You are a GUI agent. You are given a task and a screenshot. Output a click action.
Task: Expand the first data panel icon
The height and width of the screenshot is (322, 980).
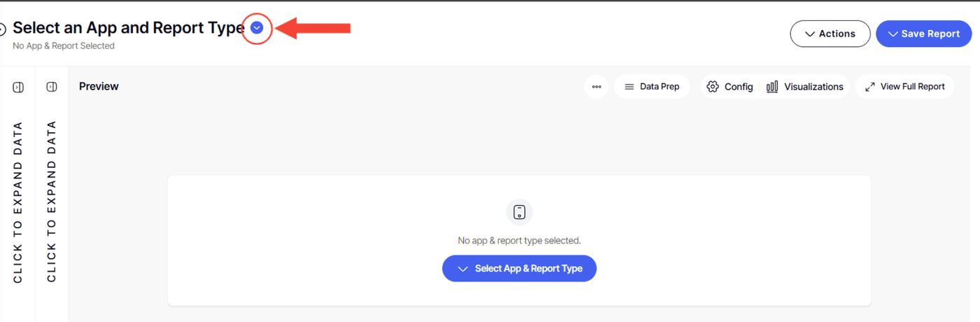18,87
